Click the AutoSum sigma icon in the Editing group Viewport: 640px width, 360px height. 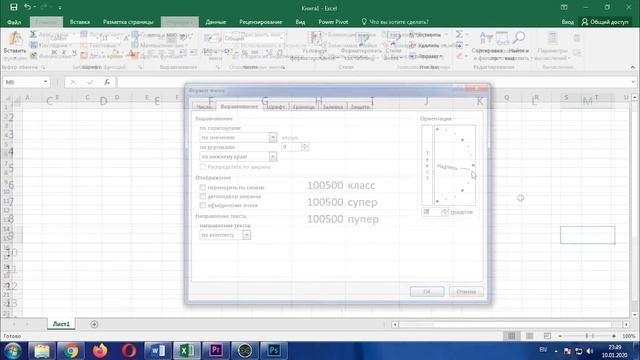[460, 34]
